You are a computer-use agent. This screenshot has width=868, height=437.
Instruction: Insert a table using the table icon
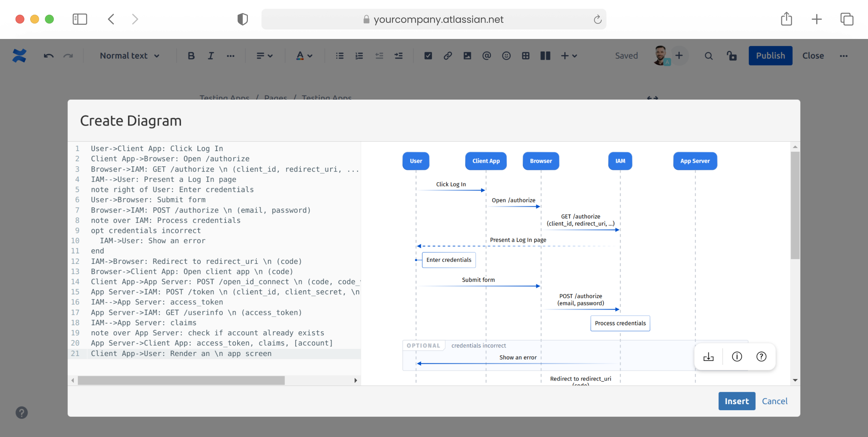click(526, 56)
